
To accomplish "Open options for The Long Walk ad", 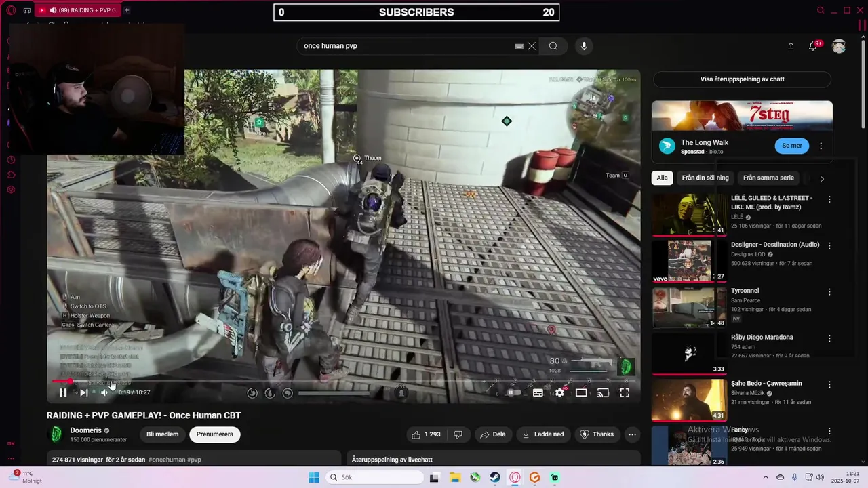I will click(821, 146).
